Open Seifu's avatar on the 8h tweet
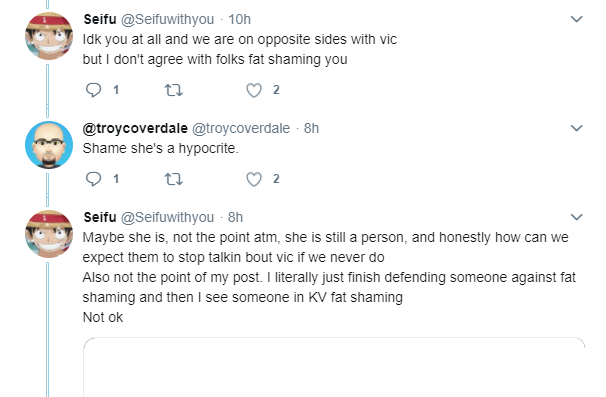Image resolution: width=606 pixels, height=397 pixels. (49, 234)
